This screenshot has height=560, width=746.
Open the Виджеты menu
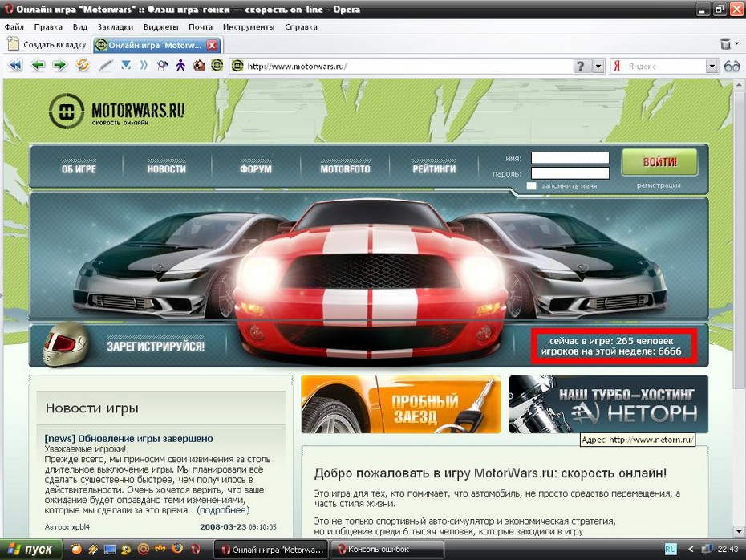click(160, 27)
